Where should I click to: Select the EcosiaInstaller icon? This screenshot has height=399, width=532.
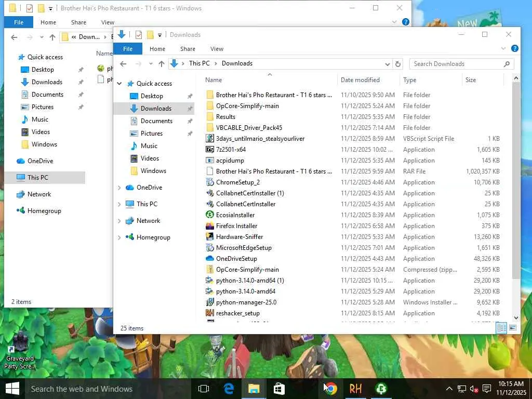(210, 215)
